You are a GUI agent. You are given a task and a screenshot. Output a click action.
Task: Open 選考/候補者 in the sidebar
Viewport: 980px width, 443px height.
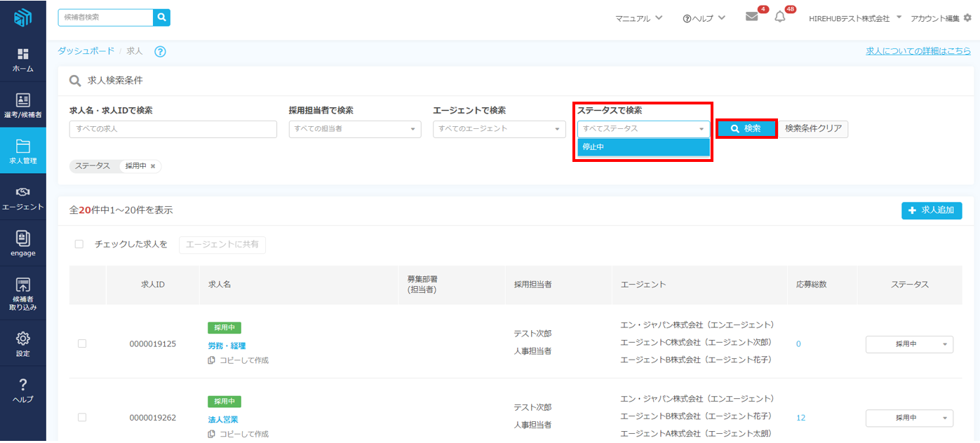(x=23, y=105)
